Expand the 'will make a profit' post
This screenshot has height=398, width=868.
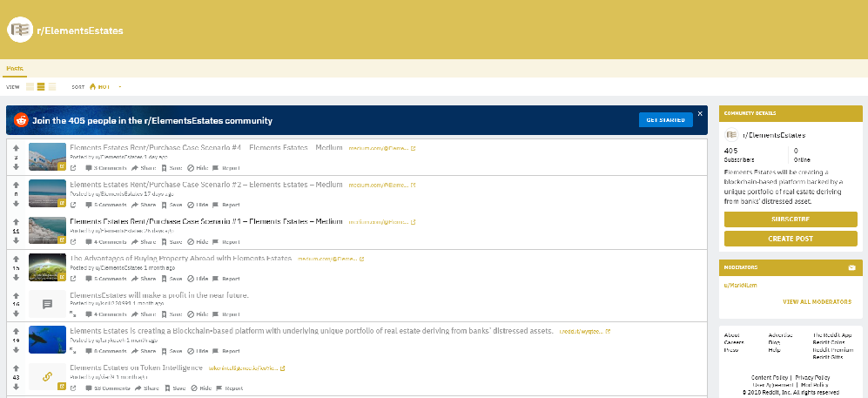(73, 314)
